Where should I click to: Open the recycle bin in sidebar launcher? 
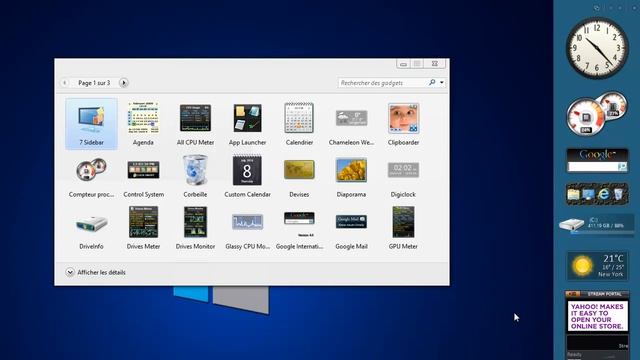click(x=619, y=194)
